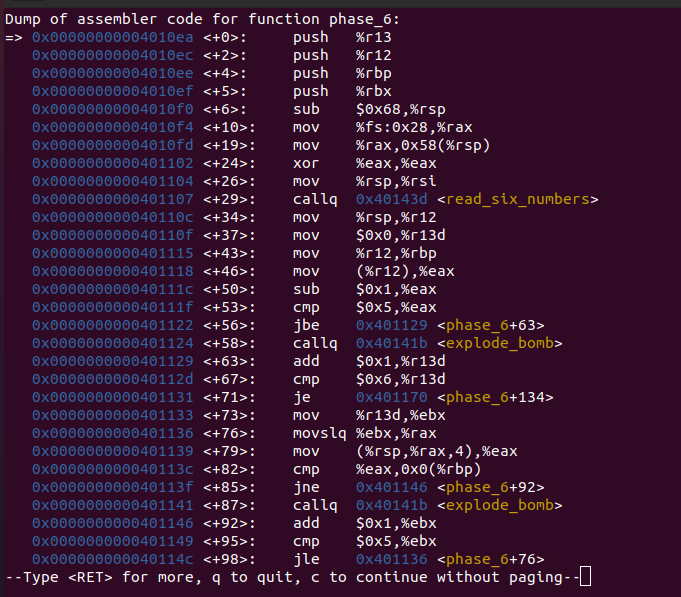Click the offset label <+43>:

click(229, 254)
